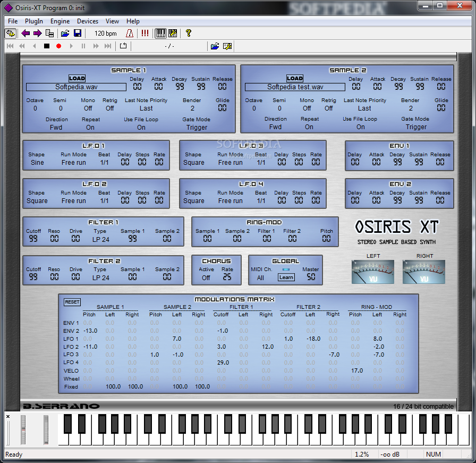The width and height of the screenshot is (476, 463).
Task: Click the 120 bpm tempo display
Action: [105, 33]
